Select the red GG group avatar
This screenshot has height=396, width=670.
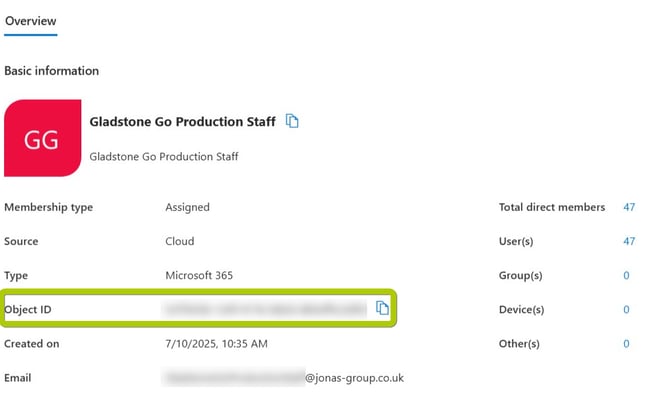pos(42,138)
